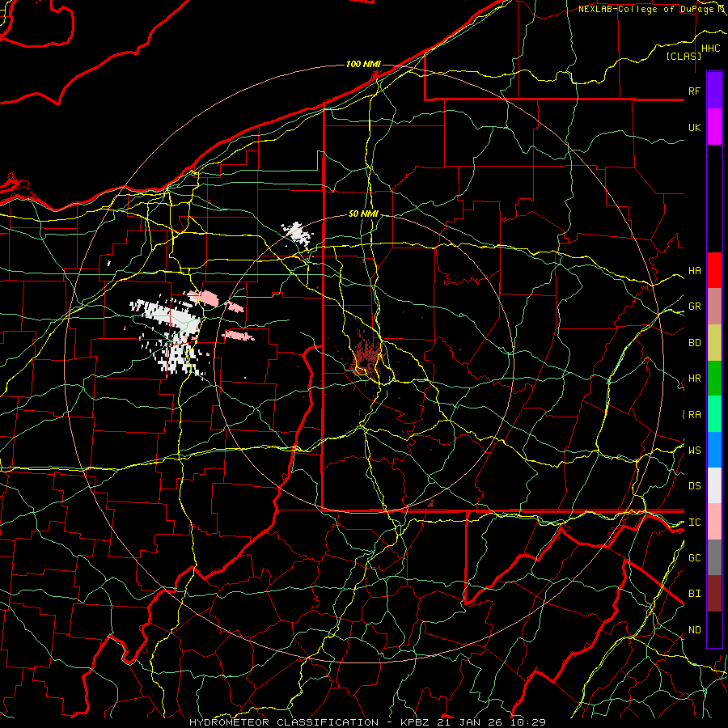Click the NEXLAB-College of DuPage credit text

[652, 9]
